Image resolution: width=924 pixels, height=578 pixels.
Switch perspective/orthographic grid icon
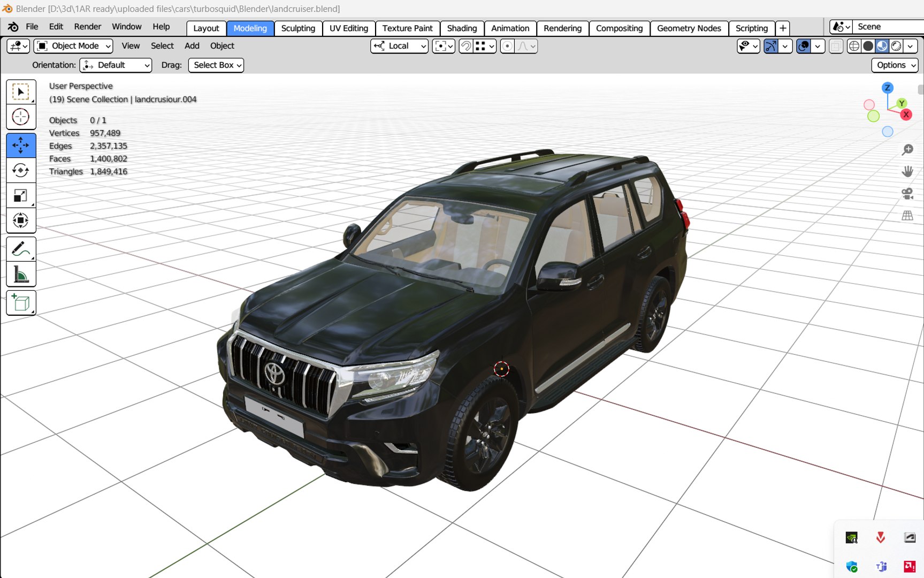pyautogui.click(x=907, y=216)
